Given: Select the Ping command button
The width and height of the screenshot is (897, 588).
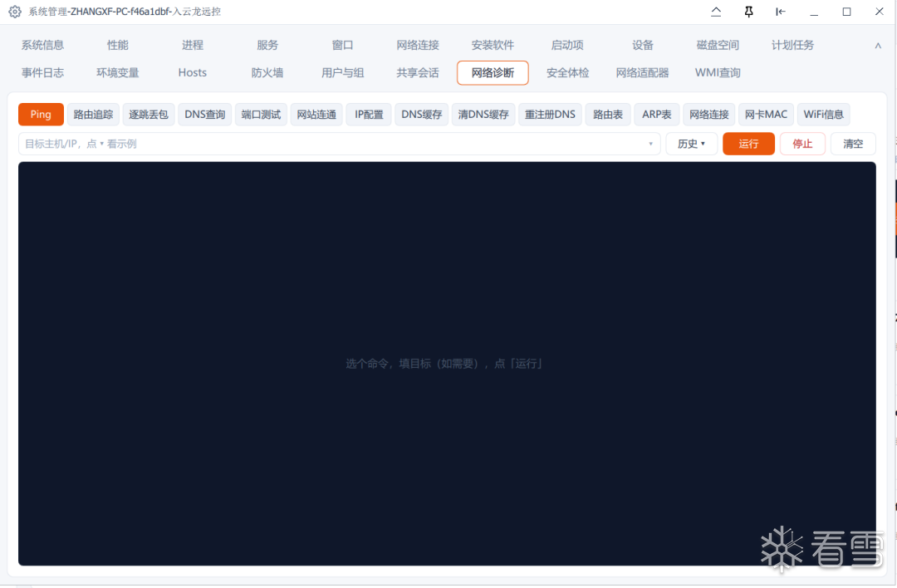Looking at the screenshot, I should point(41,115).
